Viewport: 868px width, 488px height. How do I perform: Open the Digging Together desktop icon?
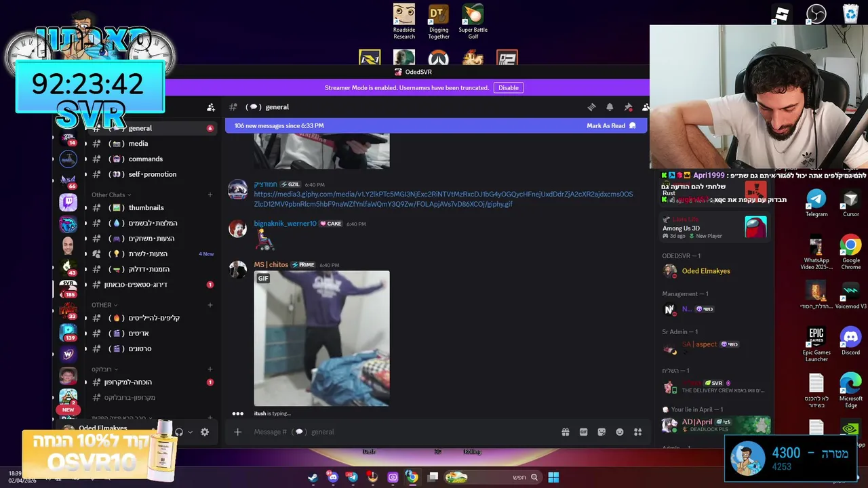point(438,22)
